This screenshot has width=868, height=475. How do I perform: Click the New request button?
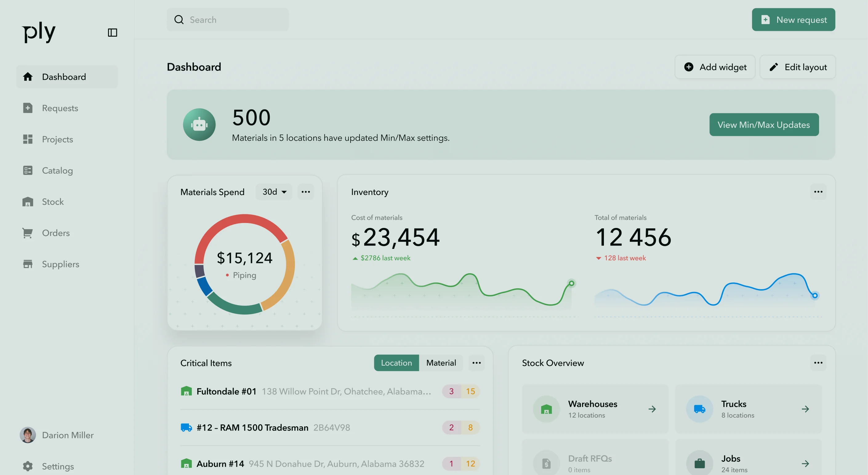(793, 19)
